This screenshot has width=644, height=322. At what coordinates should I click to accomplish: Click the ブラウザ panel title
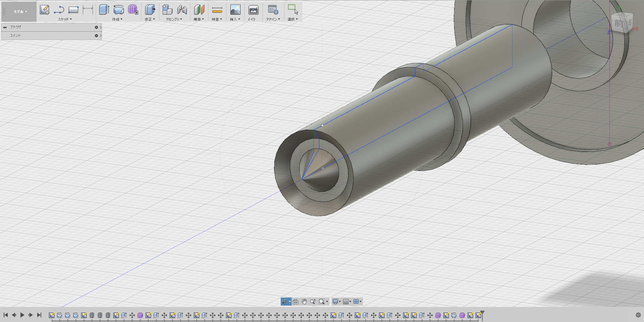(x=15, y=27)
